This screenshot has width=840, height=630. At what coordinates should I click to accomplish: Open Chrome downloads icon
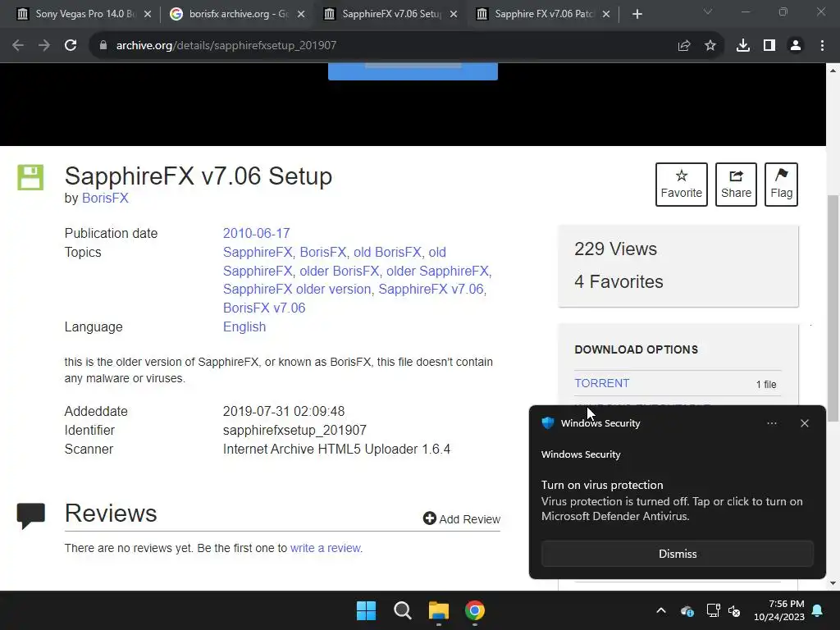[743, 46]
